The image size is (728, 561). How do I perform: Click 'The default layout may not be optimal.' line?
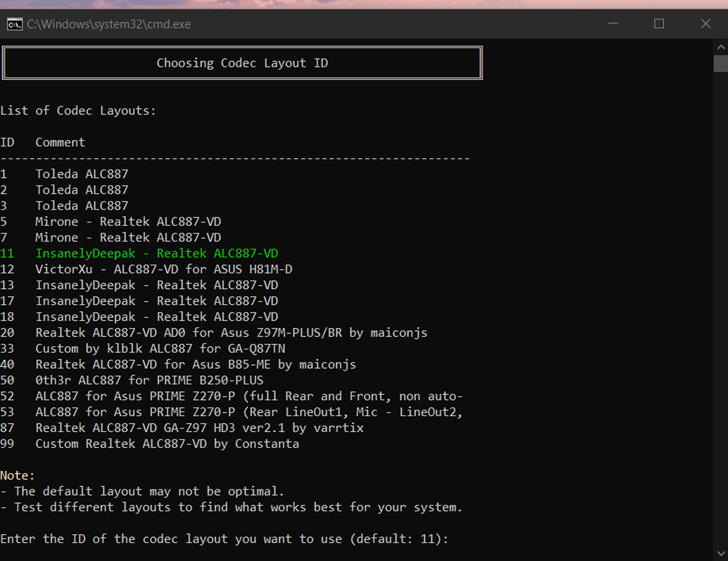pyautogui.click(x=142, y=491)
